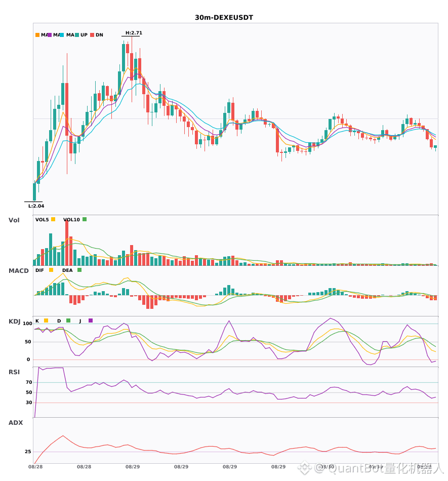Click the RSI 30 axis value
Screen dimensions: 448x481
point(29,403)
